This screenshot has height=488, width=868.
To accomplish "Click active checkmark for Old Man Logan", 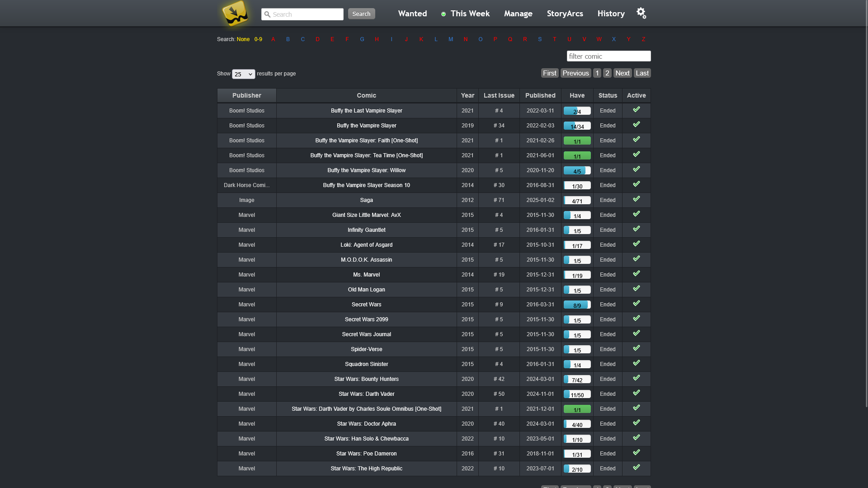I will point(636,288).
